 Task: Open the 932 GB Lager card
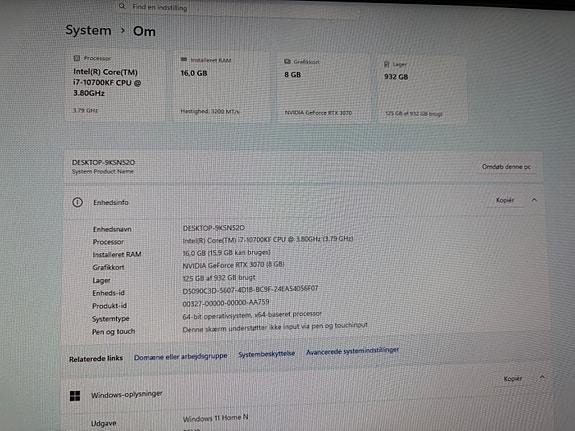tap(422, 90)
